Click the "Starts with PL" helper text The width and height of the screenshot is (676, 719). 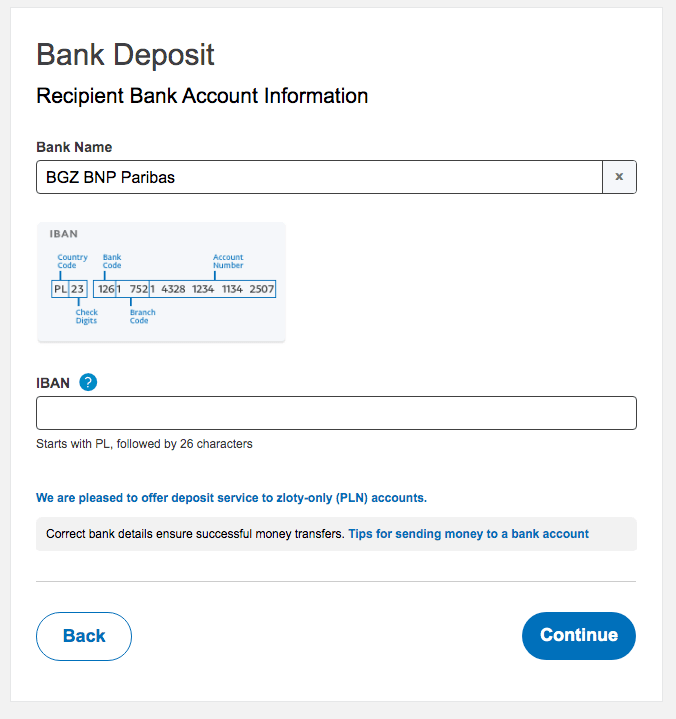144,444
